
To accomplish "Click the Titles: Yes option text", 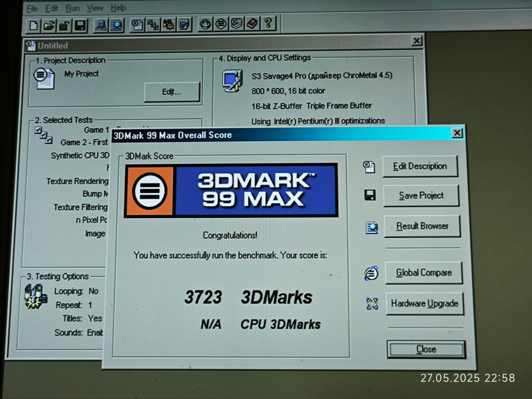I will pyautogui.click(x=82, y=319).
